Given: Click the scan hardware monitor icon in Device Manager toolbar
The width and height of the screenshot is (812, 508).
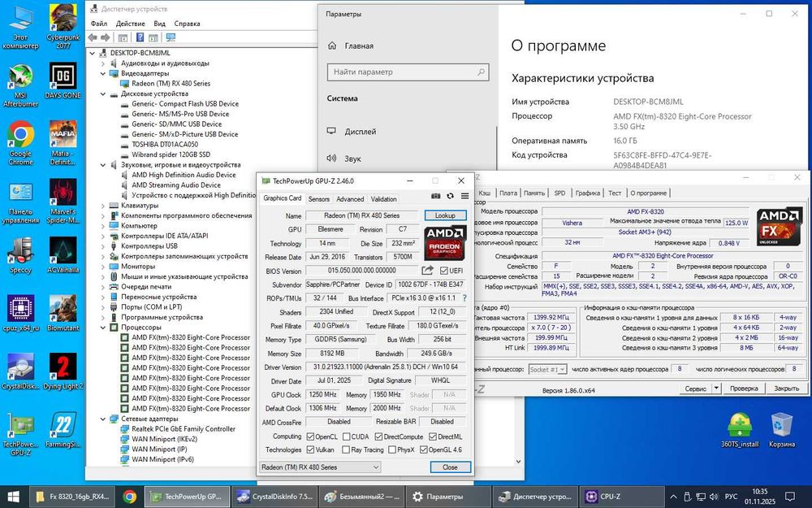Looking at the screenshot, I should point(171,37).
